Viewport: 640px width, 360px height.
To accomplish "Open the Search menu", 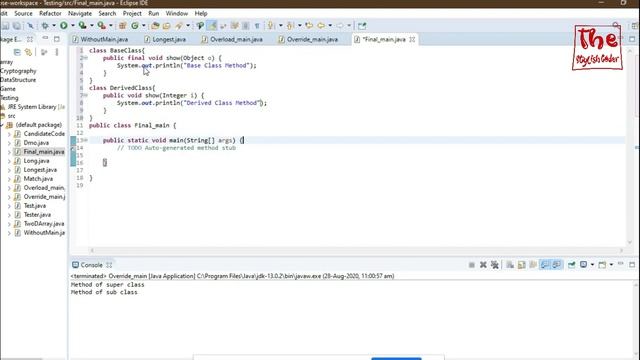I will (107, 13).
